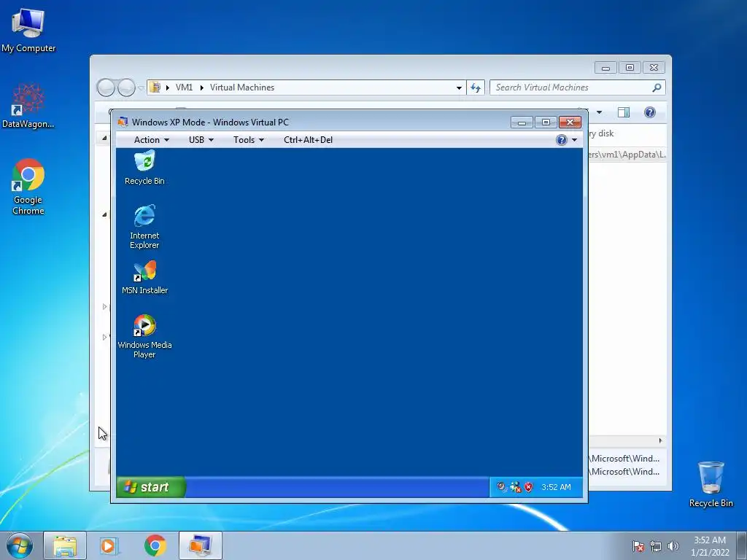
Task: Click Virtual Machines in the address breadcrumb
Action: [x=242, y=87]
